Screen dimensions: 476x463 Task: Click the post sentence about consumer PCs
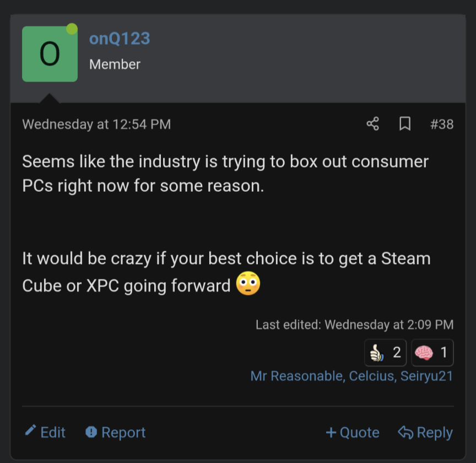(225, 174)
